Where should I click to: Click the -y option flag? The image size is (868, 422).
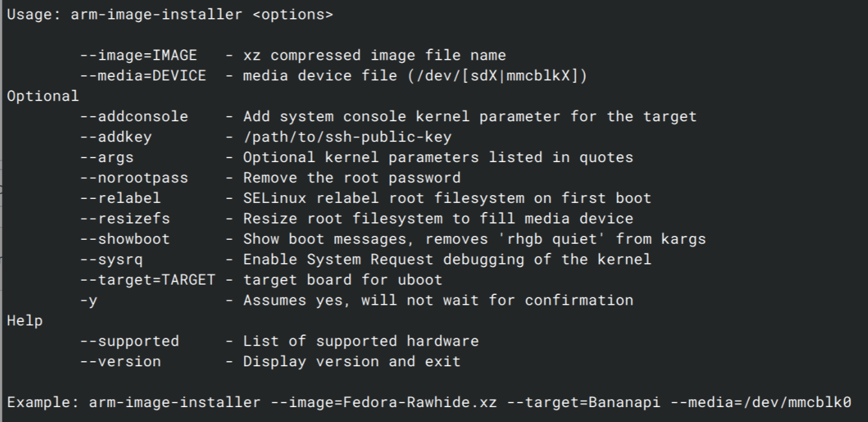tap(89, 301)
